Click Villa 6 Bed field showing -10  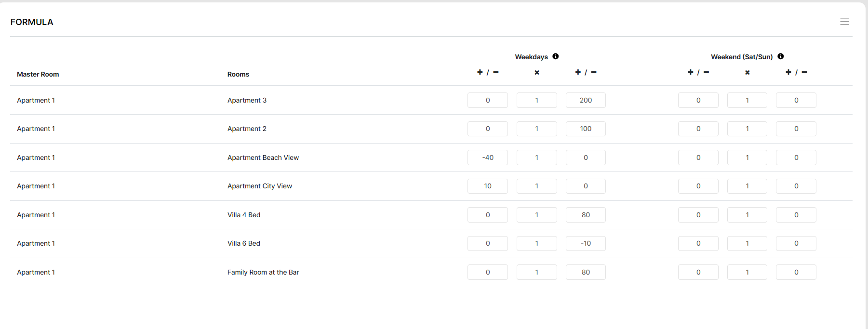coord(586,243)
